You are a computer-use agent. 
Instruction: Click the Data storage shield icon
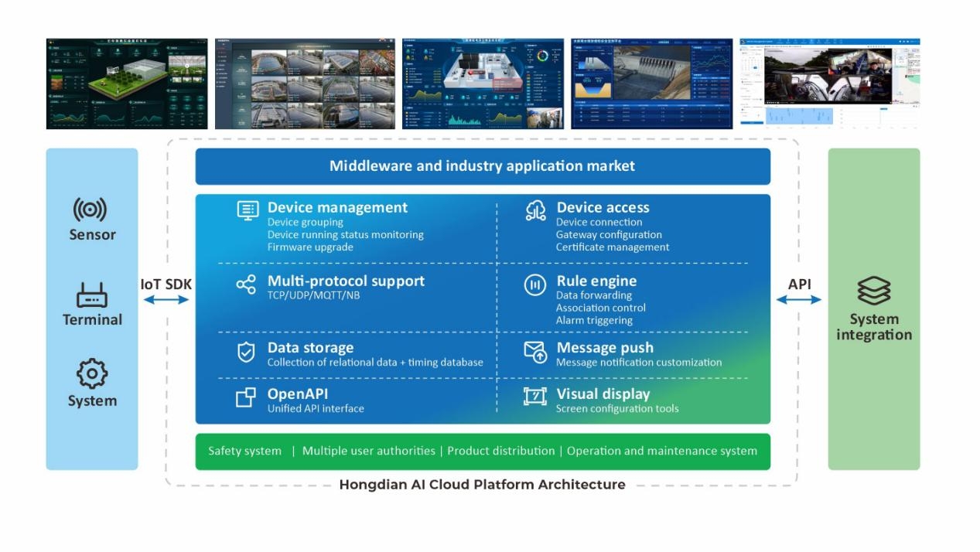[x=246, y=353]
